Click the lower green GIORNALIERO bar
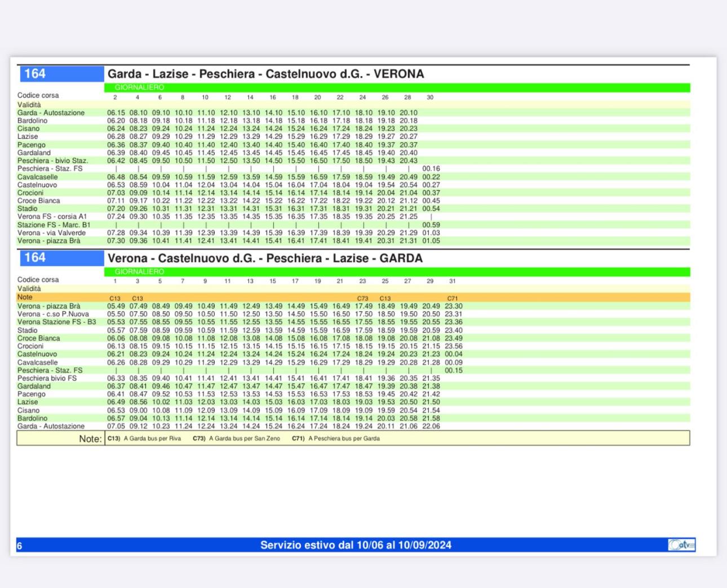The height and width of the screenshot is (588, 727). click(397, 272)
